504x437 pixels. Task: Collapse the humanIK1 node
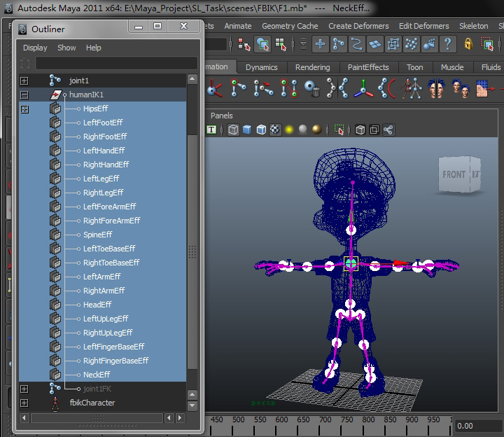coord(24,95)
